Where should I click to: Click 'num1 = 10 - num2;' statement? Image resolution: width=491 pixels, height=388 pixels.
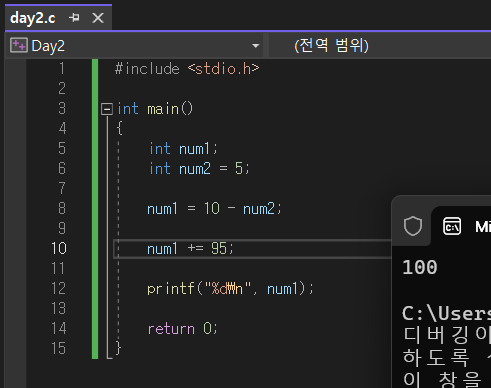[214, 209]
